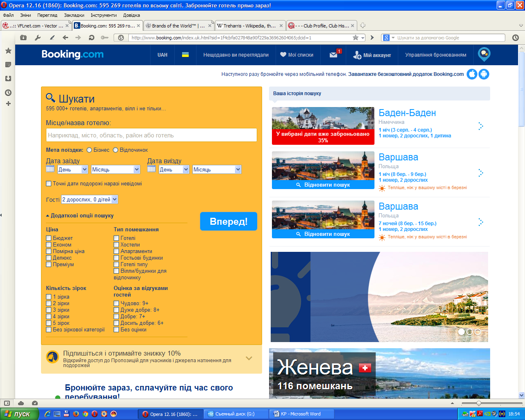Open Мої списки link
The width and height of the screenshot is (525, 420).
pyautogui.click(x=297, y=55)
